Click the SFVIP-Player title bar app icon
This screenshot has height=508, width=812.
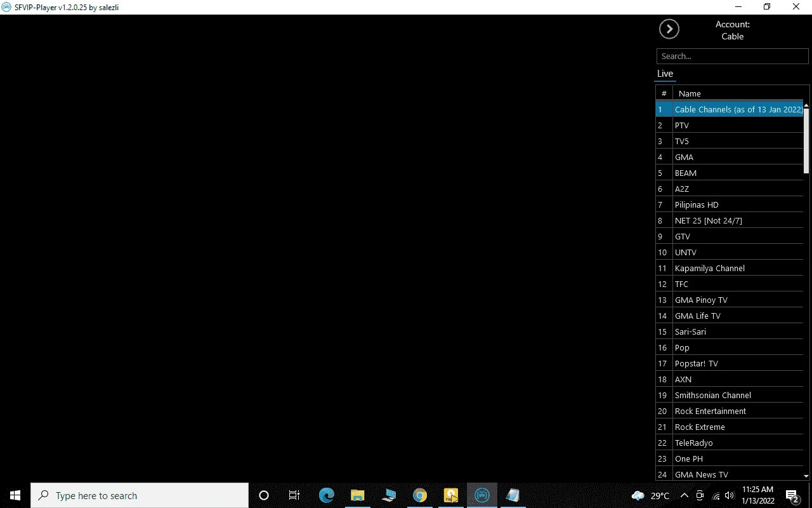[x=6, y=7]
